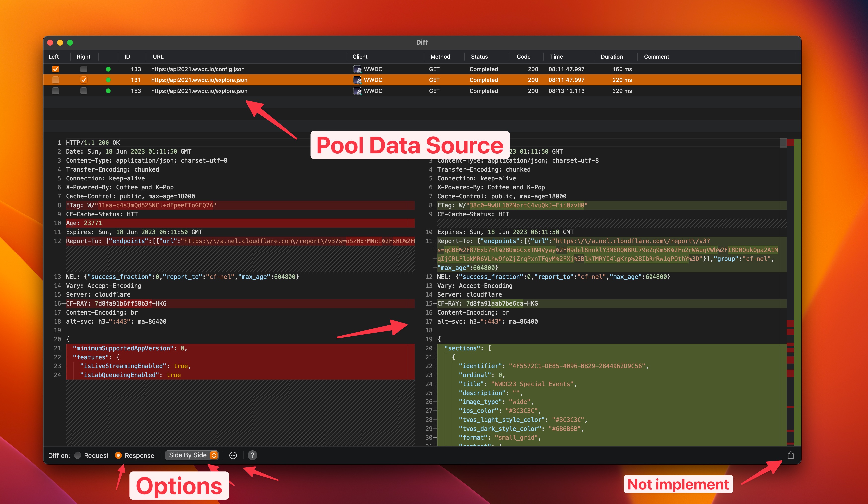Click the green status dot on request 153

point(108,91)
